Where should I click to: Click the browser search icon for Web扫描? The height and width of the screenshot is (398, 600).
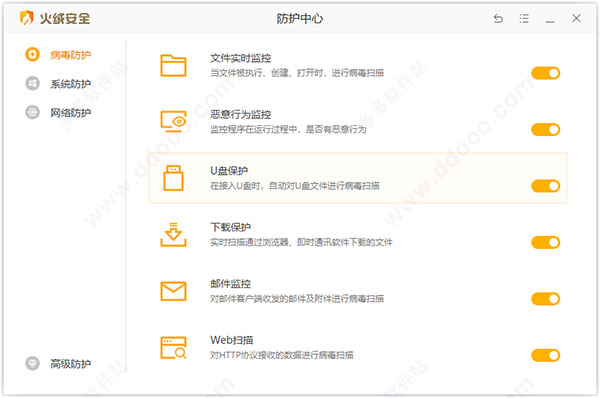pos(173,347)
